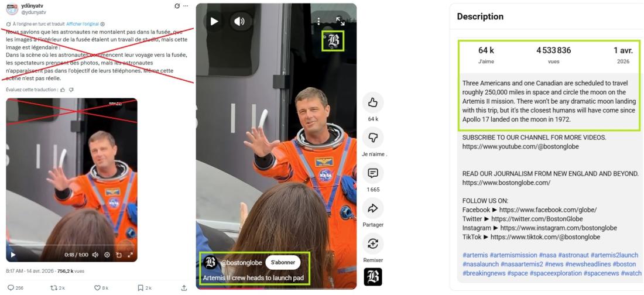This screenshot has width=644, height=295.
Task: Open tweet video settings gear
Action: pos(107,255)
